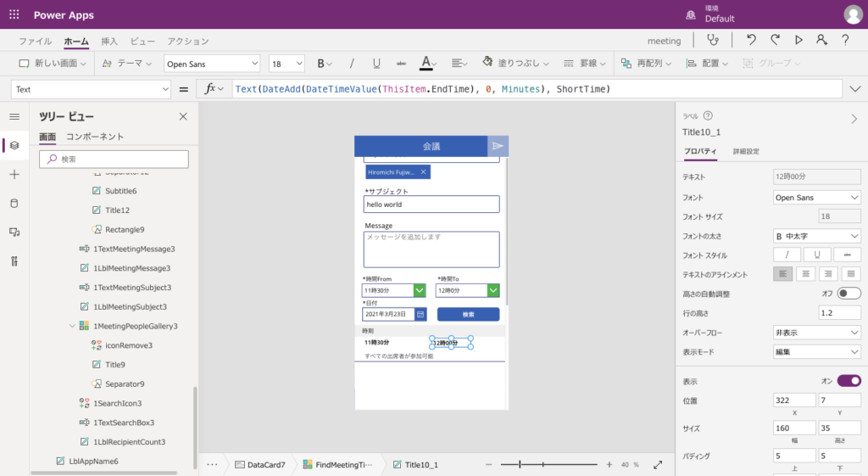Collapse the 1MeetingPeopleGallery3 tree node
Image resolution: width=868 pixels, height=476 pixels.
pos(72,326)
